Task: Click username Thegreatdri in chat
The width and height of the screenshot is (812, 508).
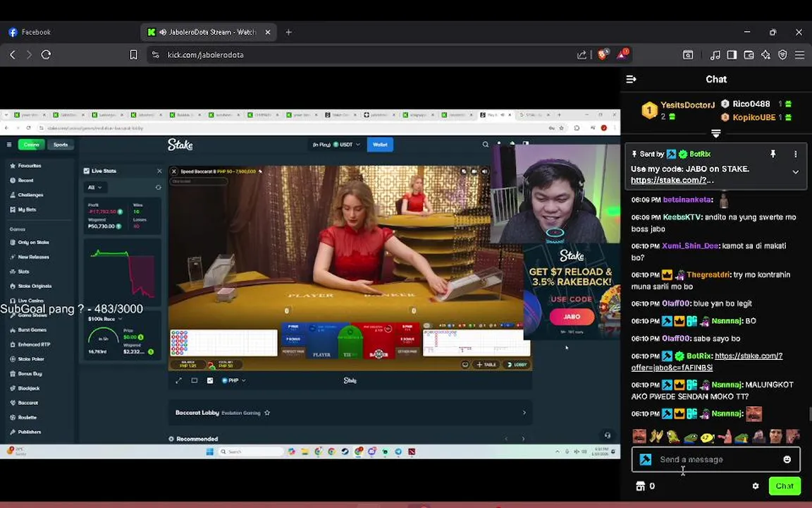Action: point(708,274)
